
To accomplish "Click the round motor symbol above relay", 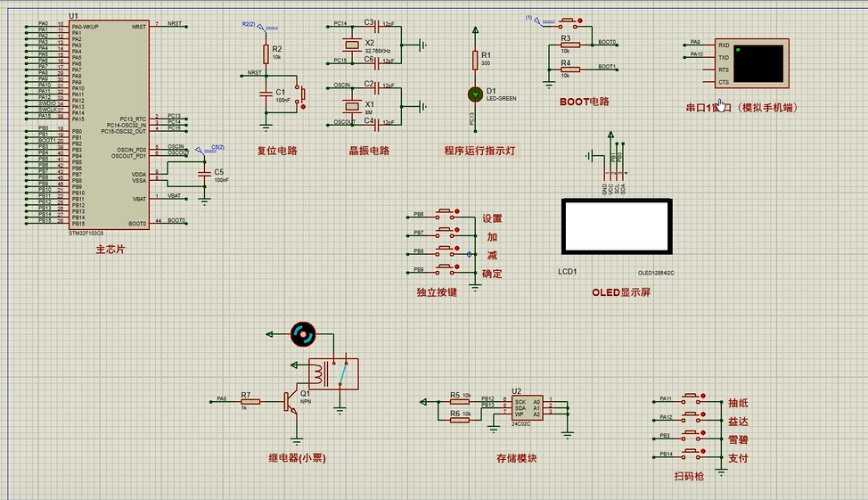I will [304, 335].
